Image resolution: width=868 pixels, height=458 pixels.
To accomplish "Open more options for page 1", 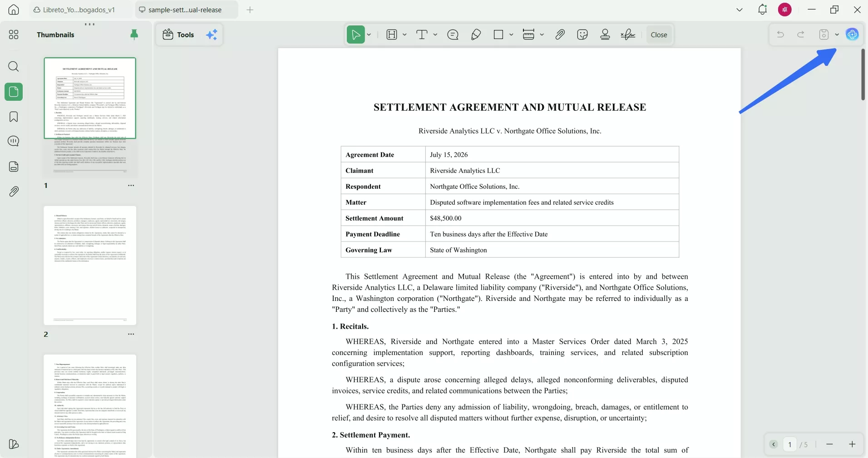I will point(131,185).
